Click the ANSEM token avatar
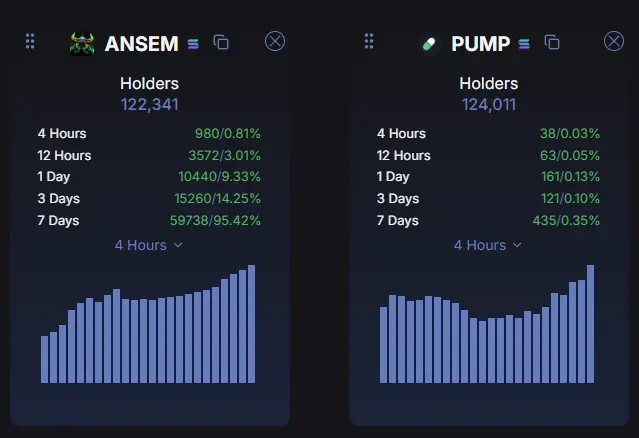639x438 pixels. point(82,44)
